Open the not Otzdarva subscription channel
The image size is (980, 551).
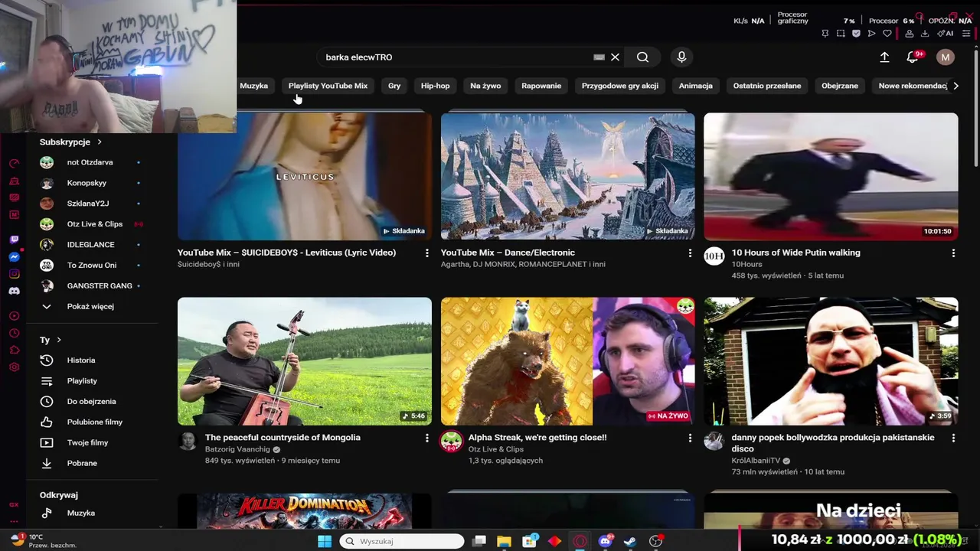coord(90,162)
